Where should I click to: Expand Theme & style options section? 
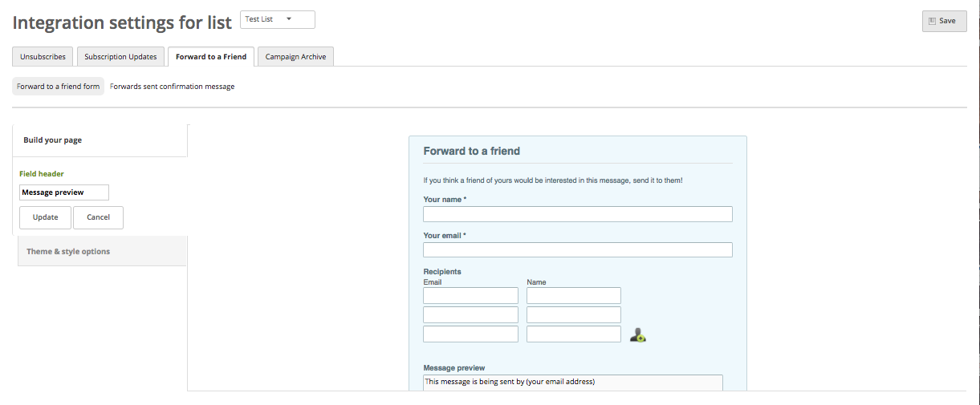[102, 251]
